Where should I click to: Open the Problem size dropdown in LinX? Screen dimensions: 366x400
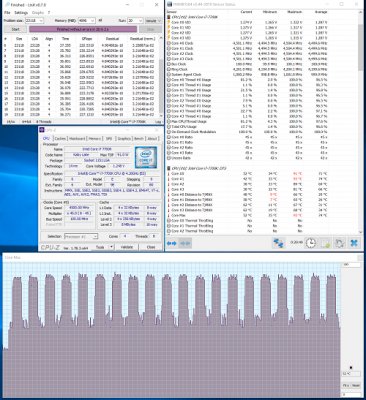[x=34, y=21]
